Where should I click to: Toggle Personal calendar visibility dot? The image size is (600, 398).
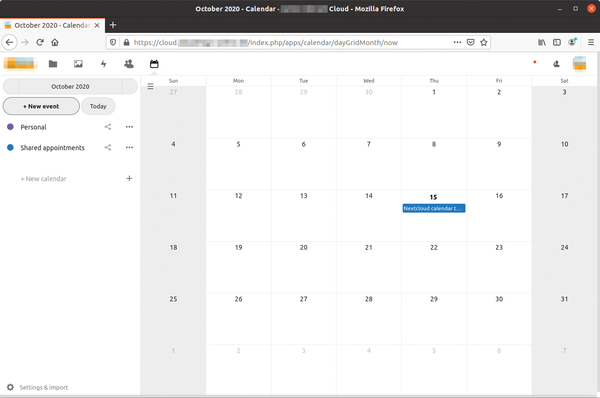point(10,127)
